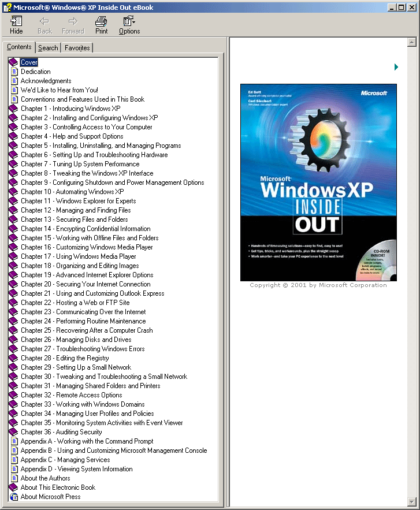This screenshot has height=510, width=420.
Task: Click the book icon beside Chapter 10
Action: coord(13,192)
